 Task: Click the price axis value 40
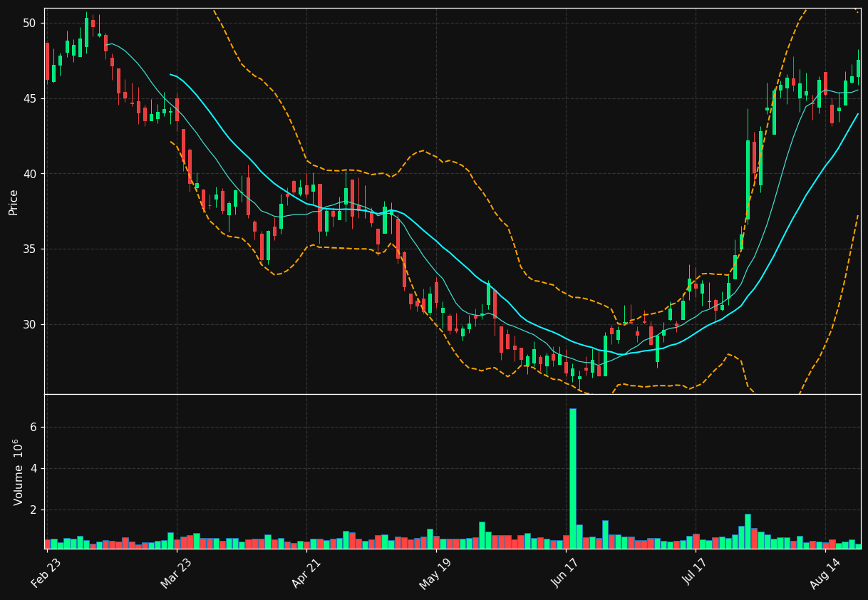29,174
